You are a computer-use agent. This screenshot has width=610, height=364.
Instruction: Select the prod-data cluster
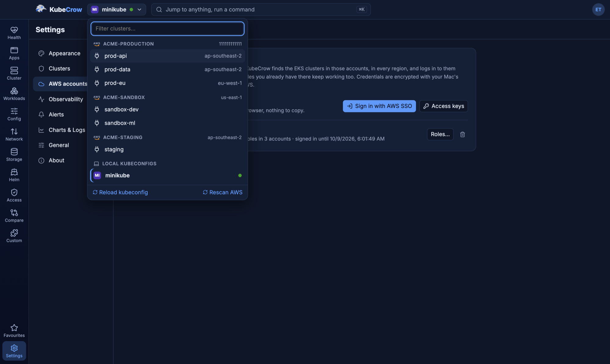[167, 70]
